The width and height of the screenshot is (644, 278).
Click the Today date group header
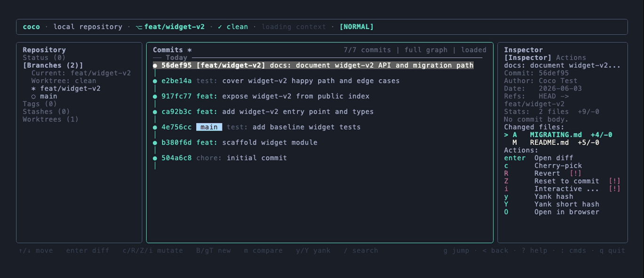click(176, 57)
